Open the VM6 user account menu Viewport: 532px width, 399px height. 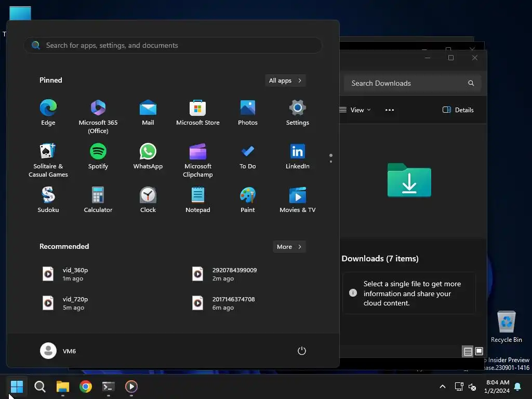tap(58, 351)
